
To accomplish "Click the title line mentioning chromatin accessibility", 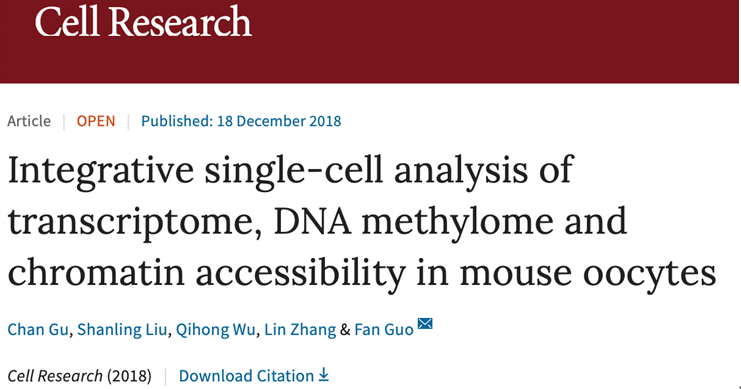I will click(x=362, y=274).
